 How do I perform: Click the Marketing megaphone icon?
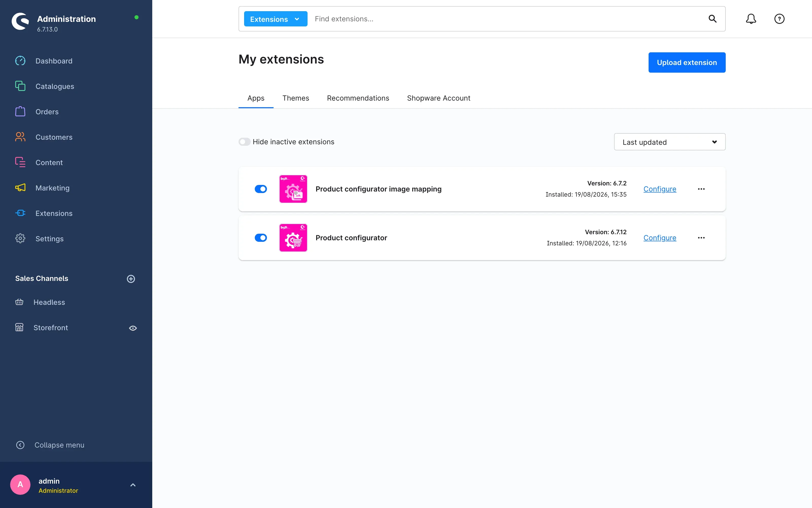coord(20,187)
